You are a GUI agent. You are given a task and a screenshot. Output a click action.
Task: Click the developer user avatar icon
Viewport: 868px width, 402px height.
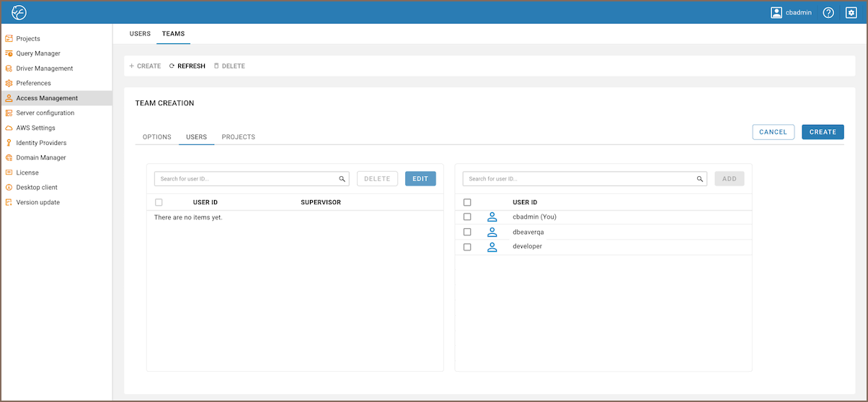tap(492, 247)
